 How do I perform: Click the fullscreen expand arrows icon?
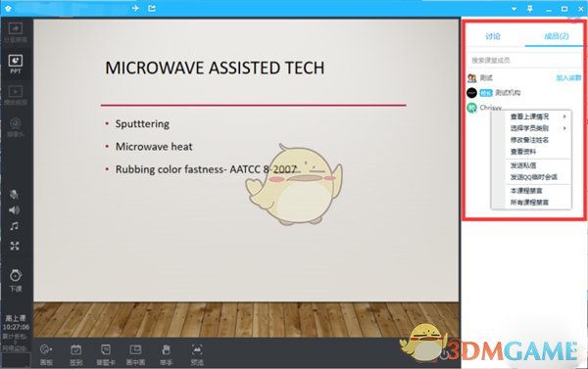coord(15,246)
